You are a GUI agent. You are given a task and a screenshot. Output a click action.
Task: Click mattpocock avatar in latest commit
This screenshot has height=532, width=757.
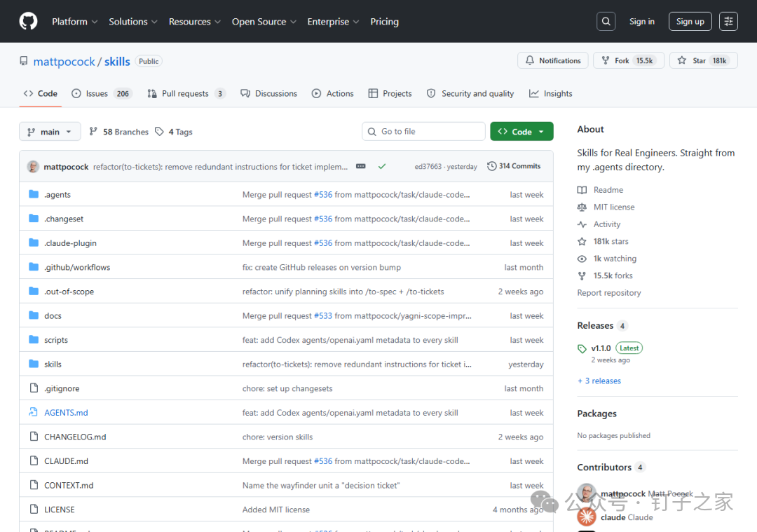pyautogui.click(x=33, y=167)
